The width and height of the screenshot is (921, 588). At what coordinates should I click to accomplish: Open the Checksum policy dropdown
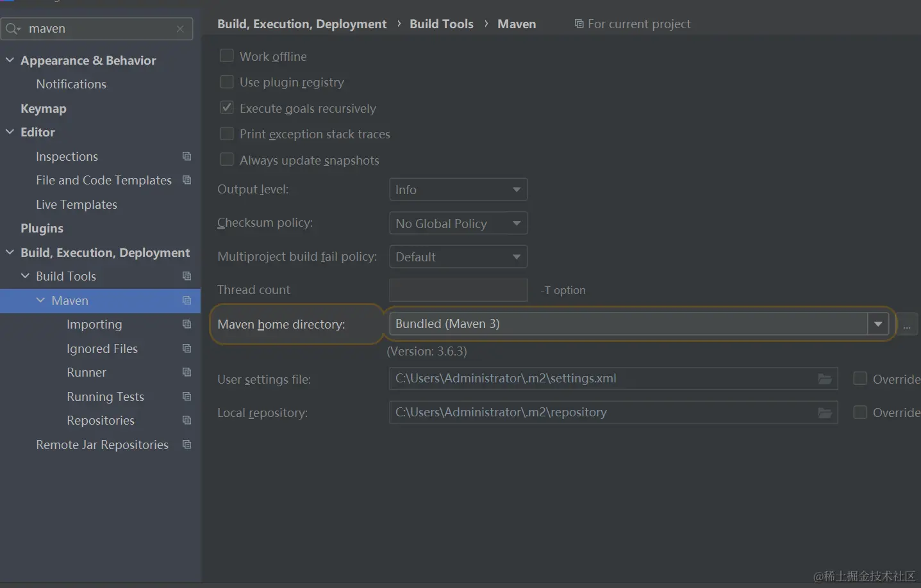pyautogui.click(x=458, y=223)
